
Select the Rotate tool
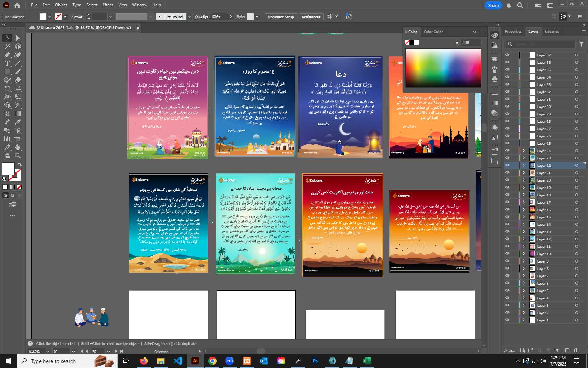(x=7, y=88)
